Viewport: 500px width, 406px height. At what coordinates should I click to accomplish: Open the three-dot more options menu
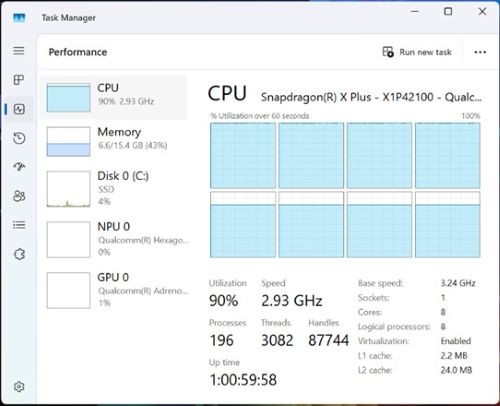(480, 52)
